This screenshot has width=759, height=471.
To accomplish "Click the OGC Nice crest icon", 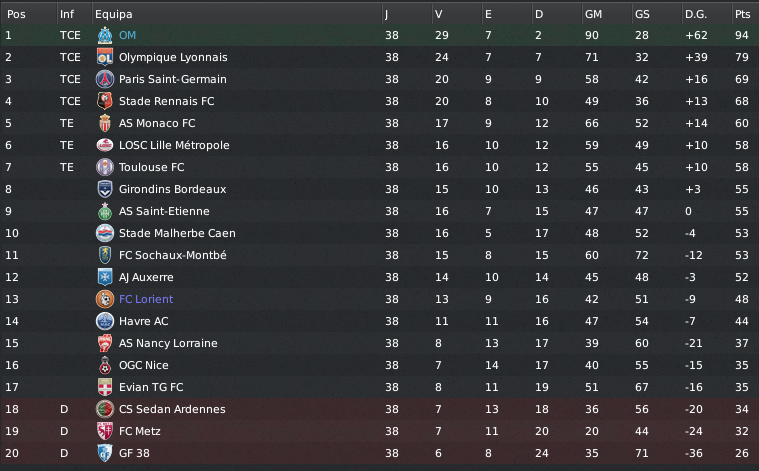I will pyautogui.click(x=104, y=365).
